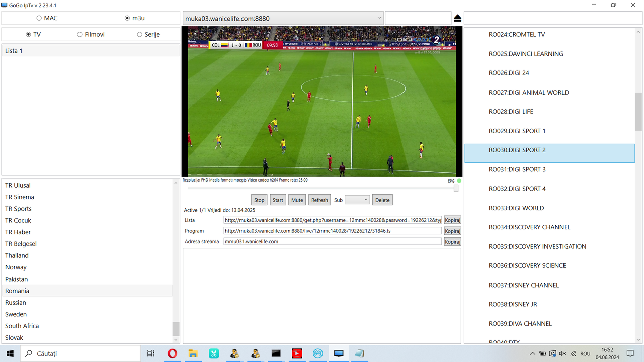Click the channel search field at top right
644x362 pixels.
point(553,18)
